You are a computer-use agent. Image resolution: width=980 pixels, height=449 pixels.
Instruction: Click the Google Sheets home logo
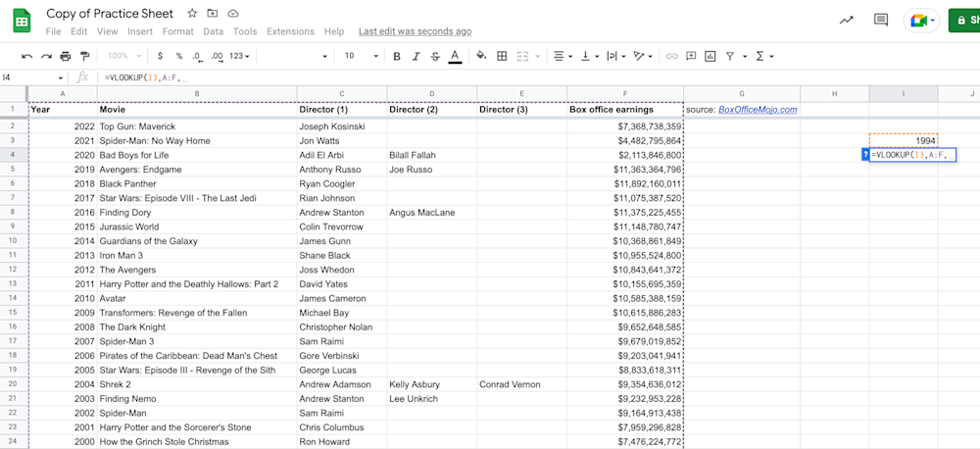[22, 21]
